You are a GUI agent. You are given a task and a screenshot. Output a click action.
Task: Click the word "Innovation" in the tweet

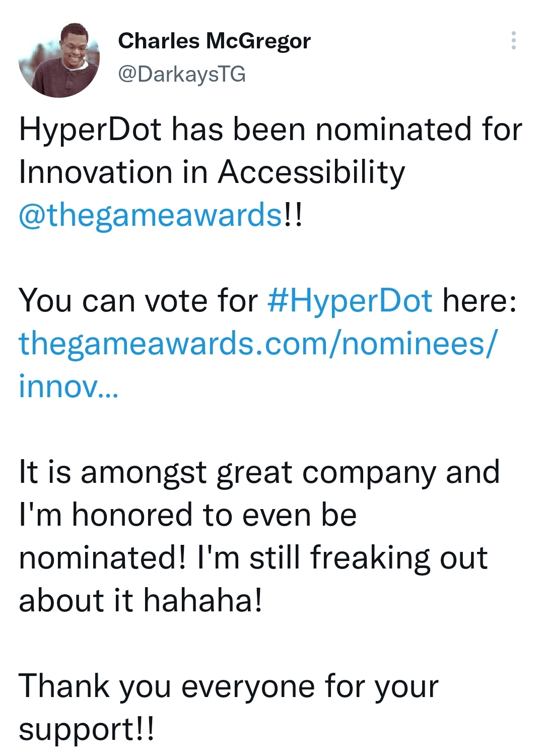[96, 172]
